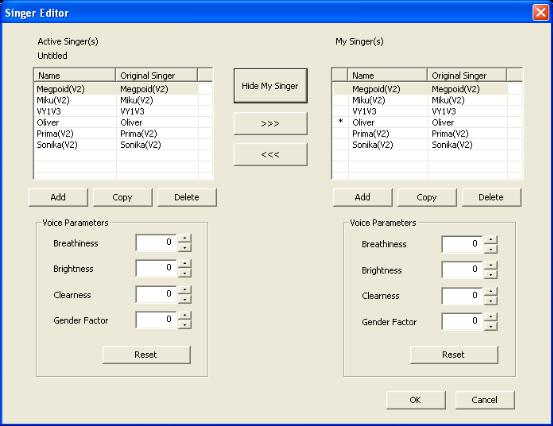
Task: Decrease Clearness value in right Voice Parameters
Action: [491, 300]
